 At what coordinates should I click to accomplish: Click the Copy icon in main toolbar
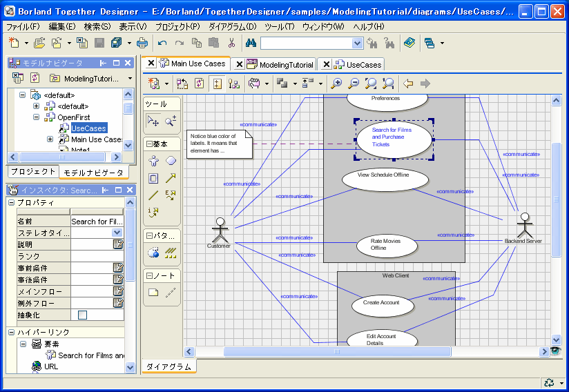[197, 43]
